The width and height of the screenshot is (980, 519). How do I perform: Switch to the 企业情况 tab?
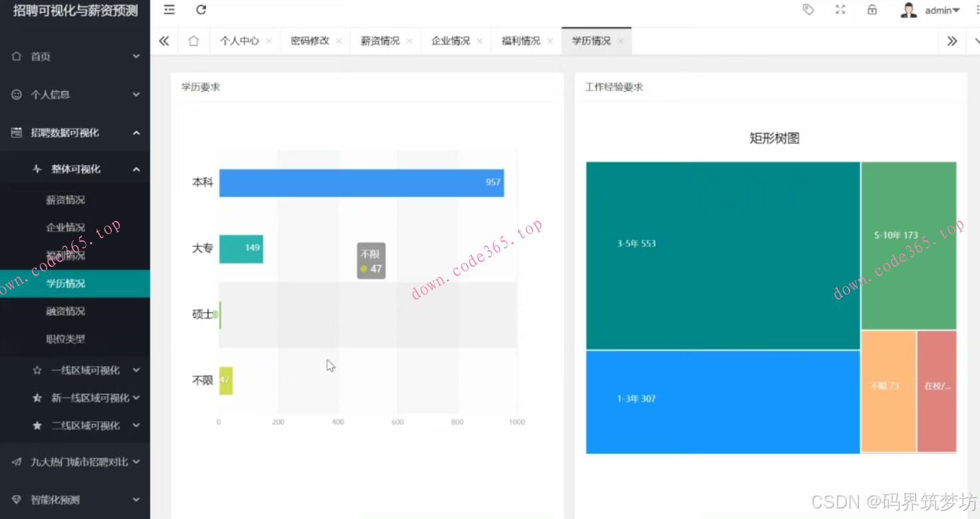(x=449, y=40)
